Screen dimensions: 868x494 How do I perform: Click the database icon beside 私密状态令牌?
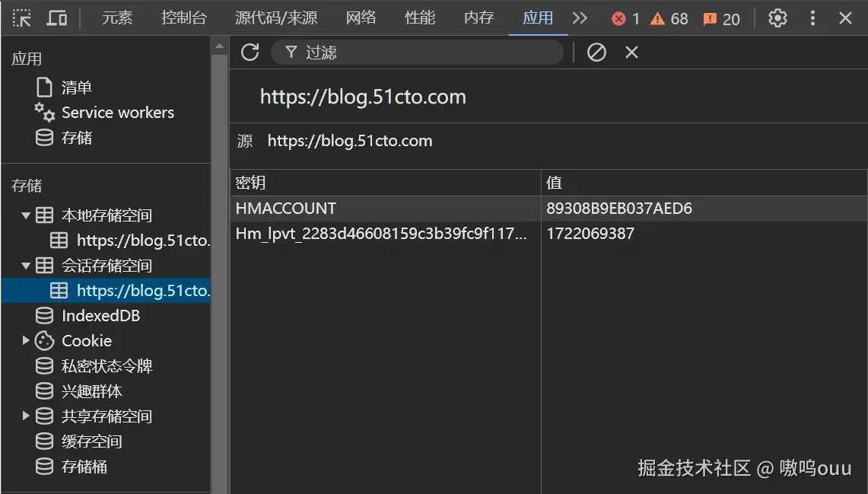point(44,366)
